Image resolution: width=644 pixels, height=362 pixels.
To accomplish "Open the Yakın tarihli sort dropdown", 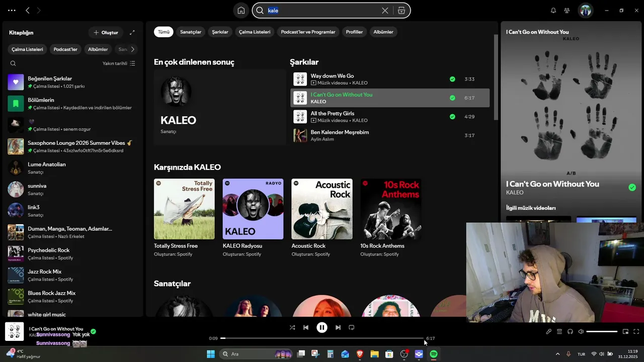I will [119, 63].
